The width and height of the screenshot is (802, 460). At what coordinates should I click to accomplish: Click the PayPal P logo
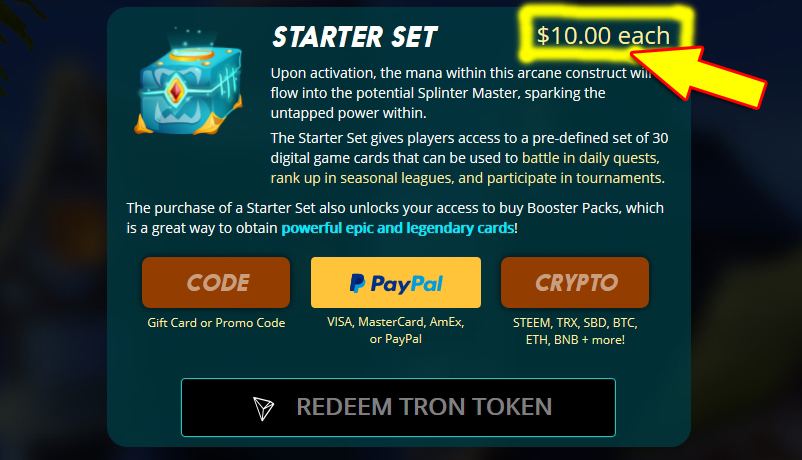pyautogui.click(x=357, y=283)
